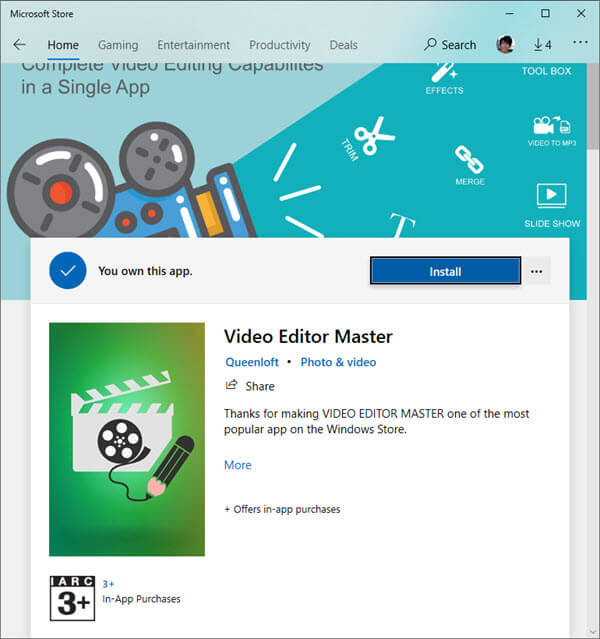Share this app

[250, 386]
